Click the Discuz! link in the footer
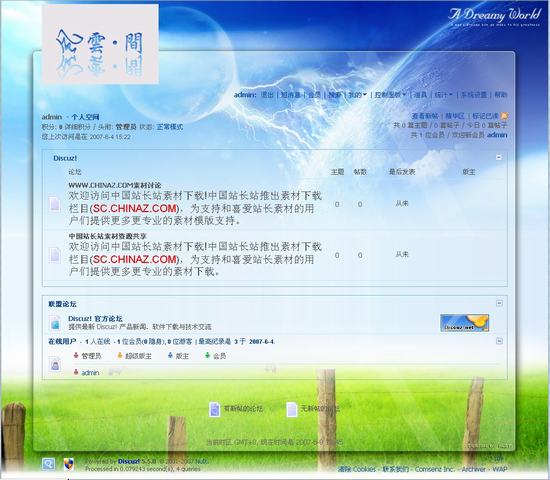This screenshot has width=550, height=480. [129, 461]
